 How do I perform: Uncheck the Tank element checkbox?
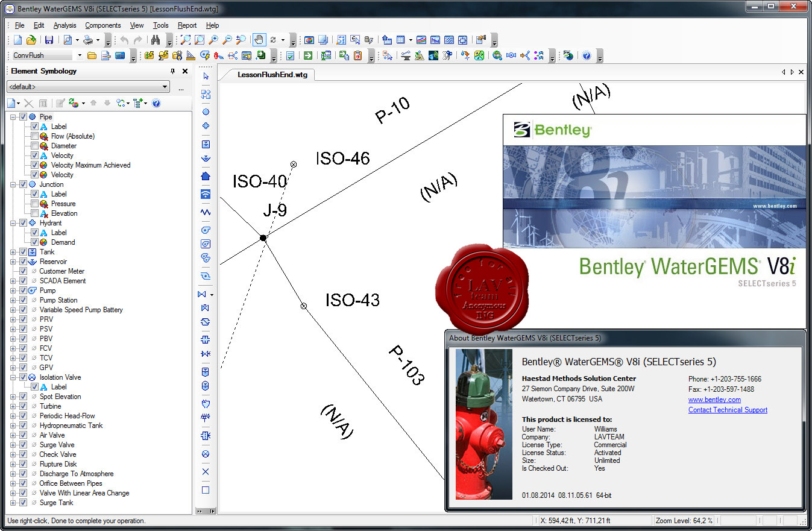click(x=23, y=252)
